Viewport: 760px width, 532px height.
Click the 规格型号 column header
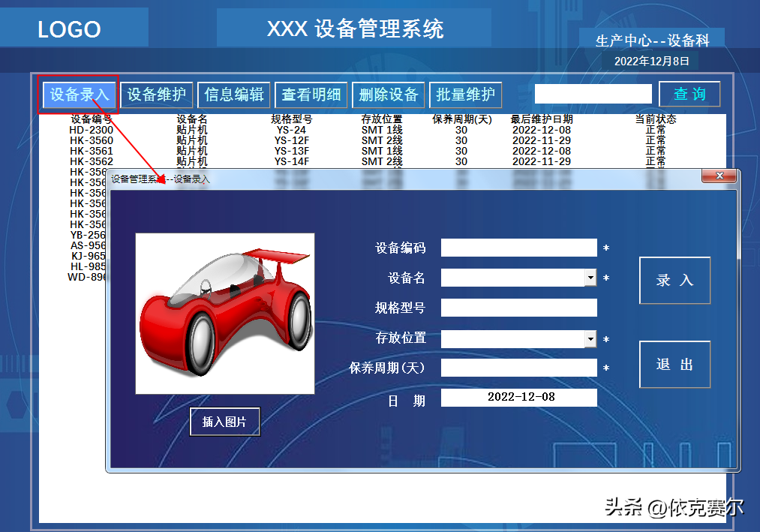click(x=291, y=119)
